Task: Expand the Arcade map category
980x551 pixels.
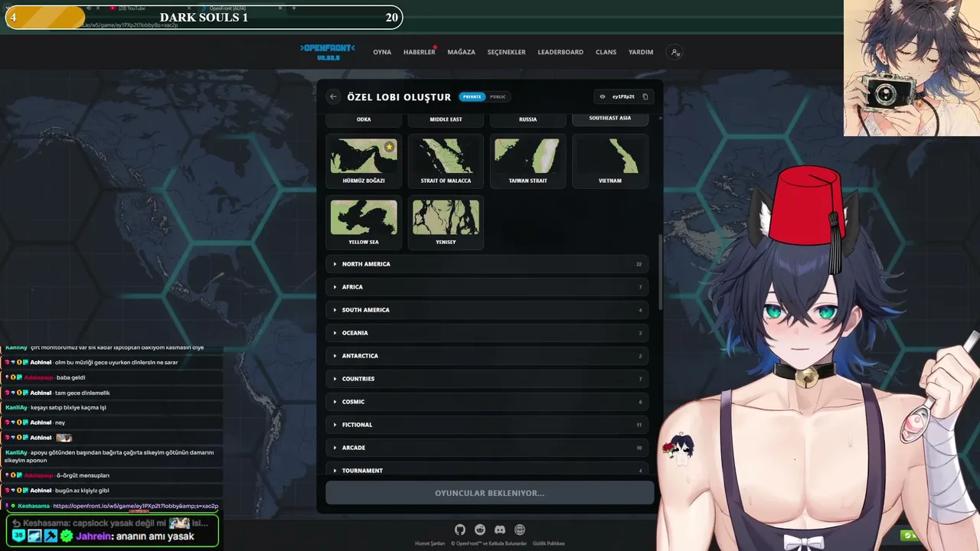Action: 487,448
